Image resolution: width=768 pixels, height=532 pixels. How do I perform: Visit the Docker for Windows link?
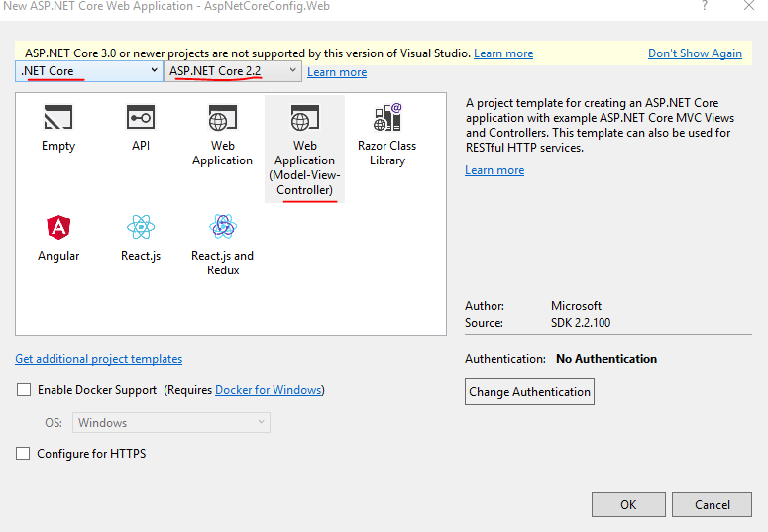[269, 390]
